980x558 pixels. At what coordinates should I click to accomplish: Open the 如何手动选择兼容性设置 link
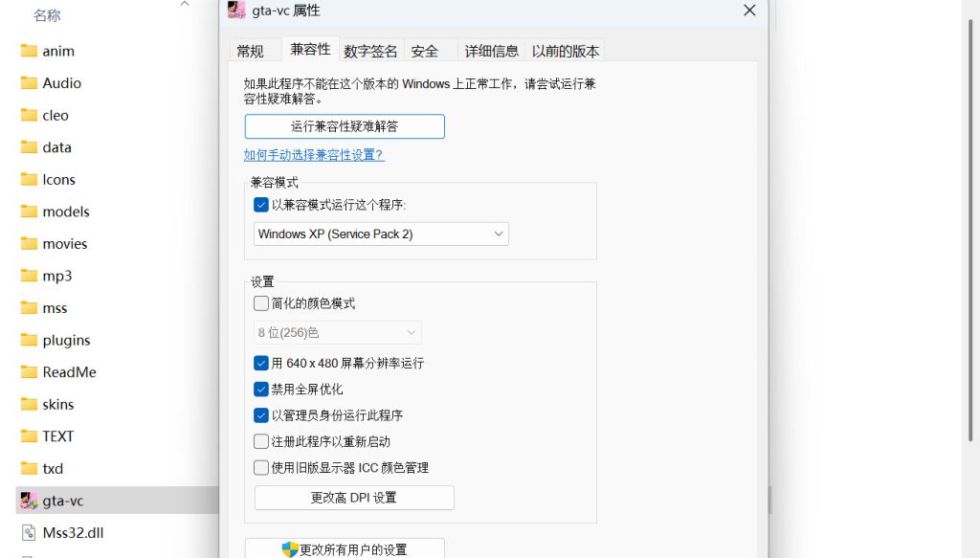coord(316,154)
